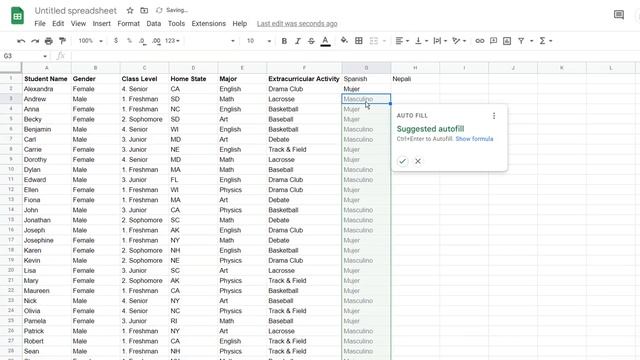Click the 'Nepali' cell
The height and width of the screenshot is (360, 640).
pyautogui.click(x=415, y=79)
